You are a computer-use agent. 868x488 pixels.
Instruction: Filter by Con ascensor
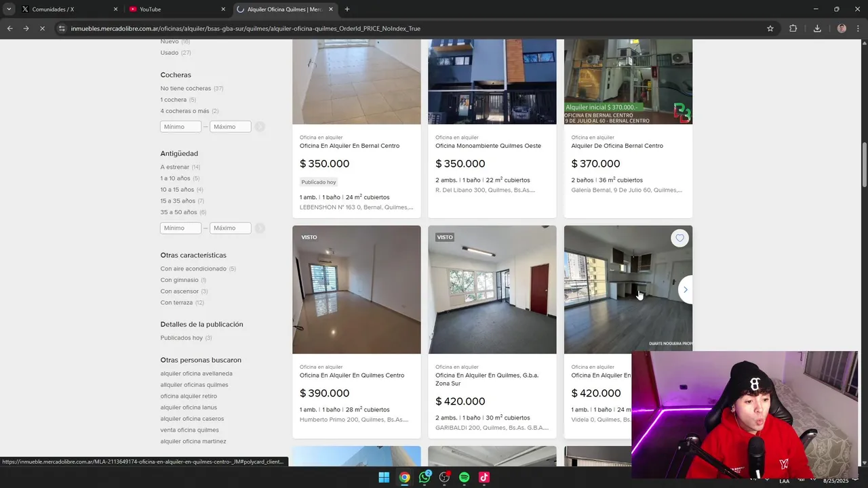point(184,291)
